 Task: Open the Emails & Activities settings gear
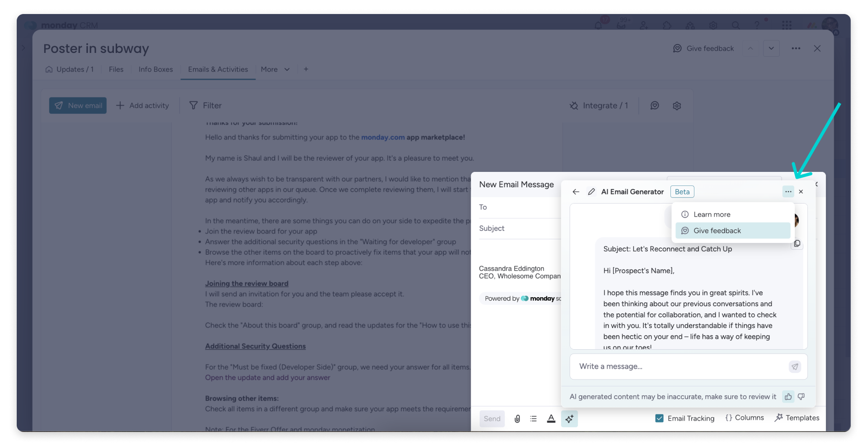[x=677, y=105]
